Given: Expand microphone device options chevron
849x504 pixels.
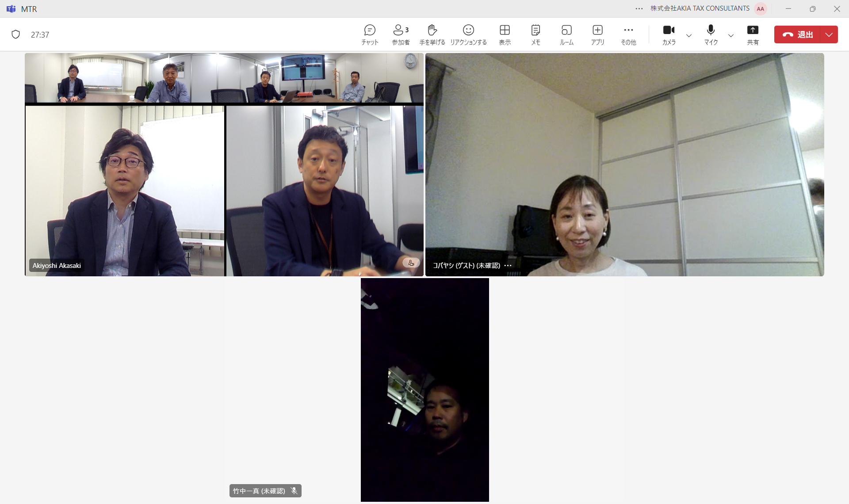Looking at the screenshot, I should coord(730,35).
